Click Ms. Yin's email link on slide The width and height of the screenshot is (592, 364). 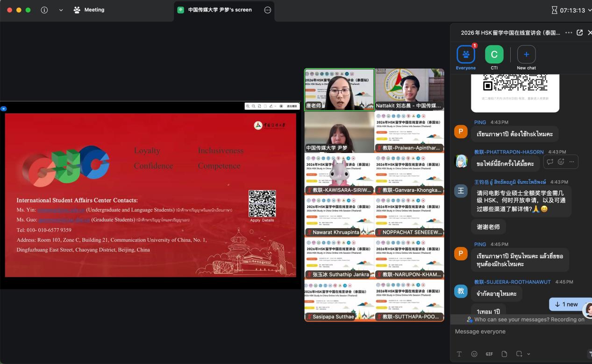point(61,210)
